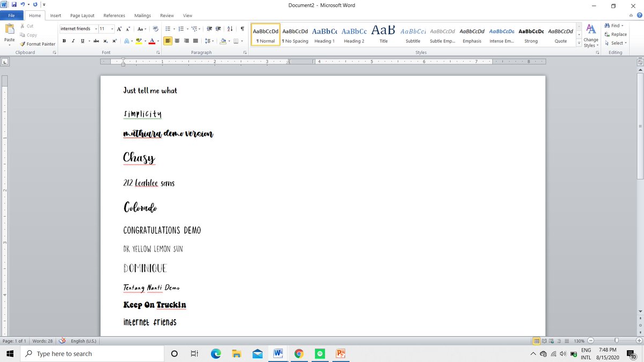Open the font size dropdown

point(111,28)
